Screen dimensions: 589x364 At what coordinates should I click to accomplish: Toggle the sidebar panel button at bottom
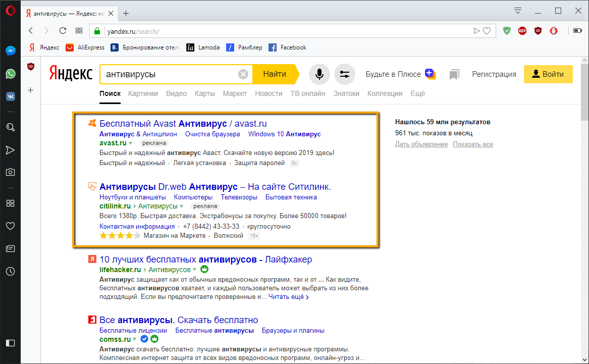pyautogui.click(x=11, y=343)
